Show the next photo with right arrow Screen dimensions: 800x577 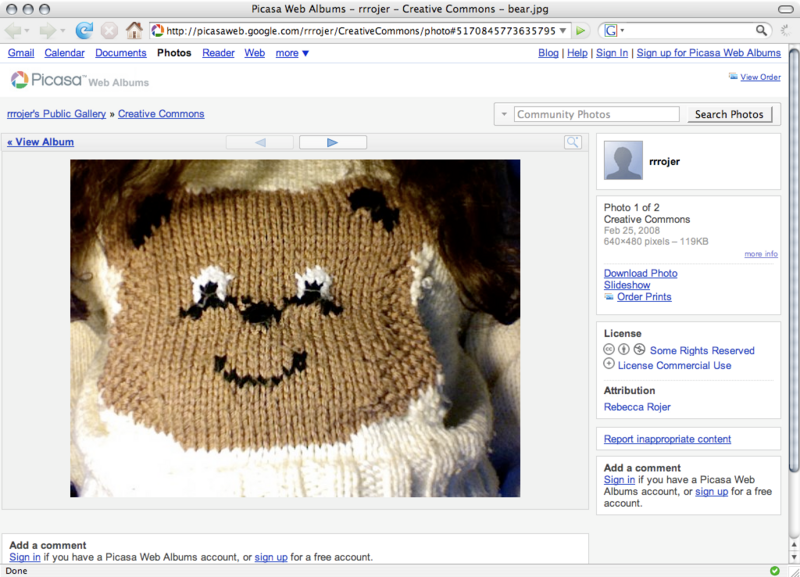(333, 142)
